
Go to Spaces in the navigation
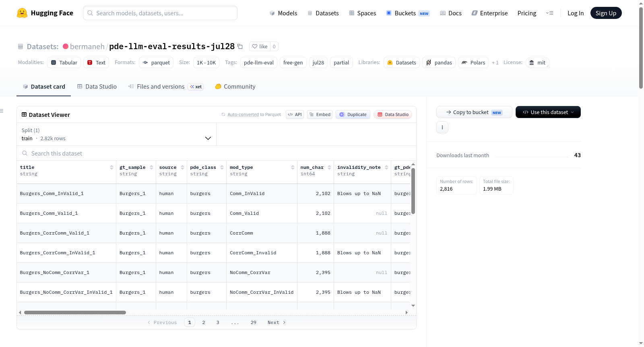pyautogui.click(x=362, y=13)
